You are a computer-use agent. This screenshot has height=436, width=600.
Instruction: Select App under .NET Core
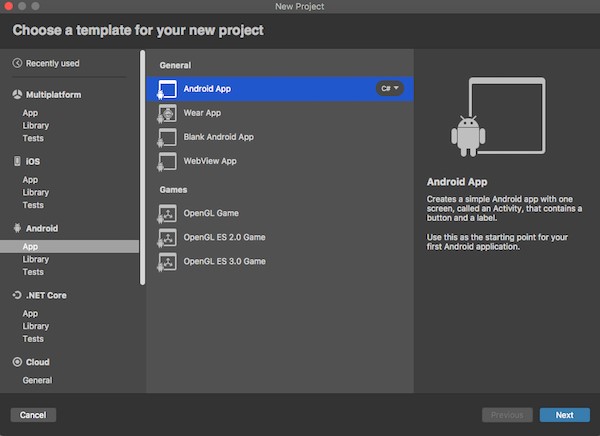point(30,314)
